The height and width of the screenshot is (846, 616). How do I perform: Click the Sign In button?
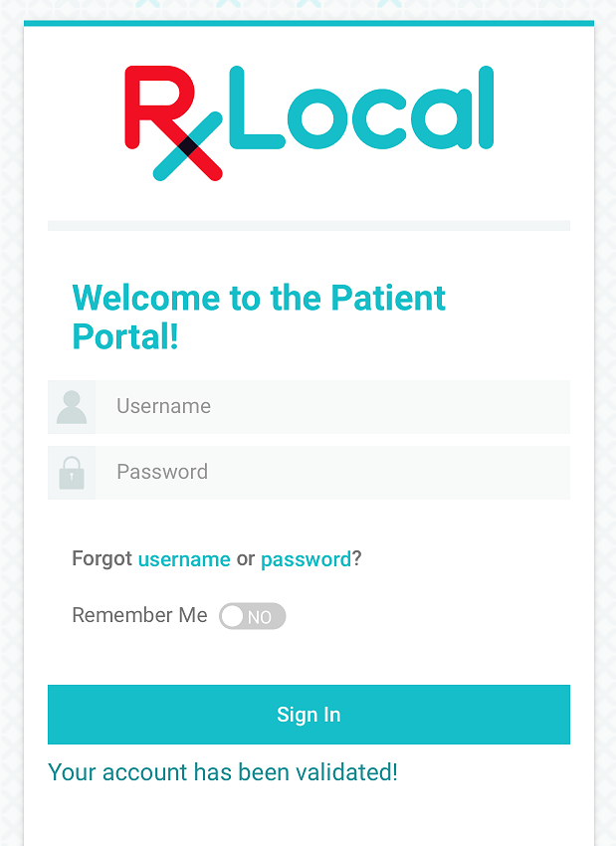(x=309, y=715)
